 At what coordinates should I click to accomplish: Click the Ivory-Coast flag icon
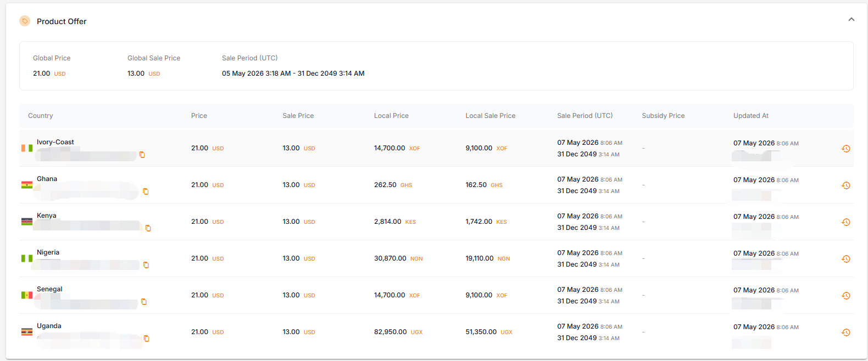27,148
